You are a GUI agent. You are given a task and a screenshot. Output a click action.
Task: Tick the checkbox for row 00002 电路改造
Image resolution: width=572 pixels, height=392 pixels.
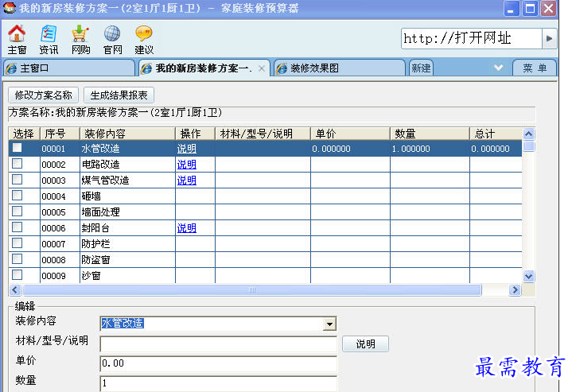(18, 163)
